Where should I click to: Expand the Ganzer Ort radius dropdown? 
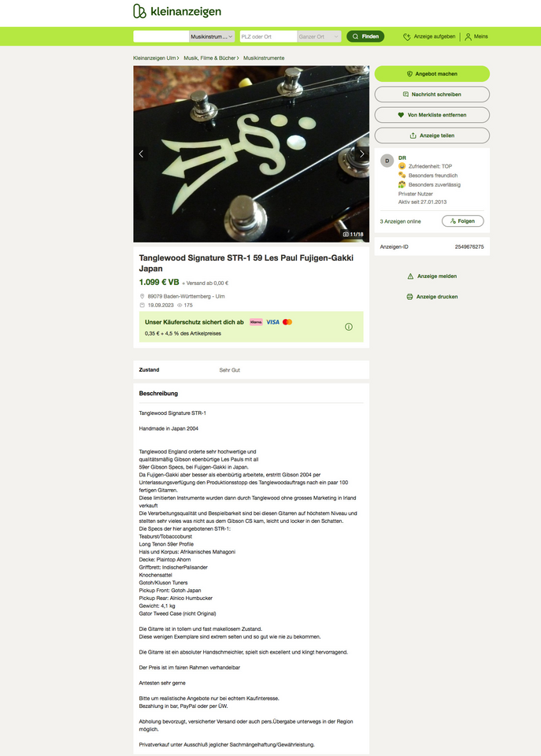(319, 37)
